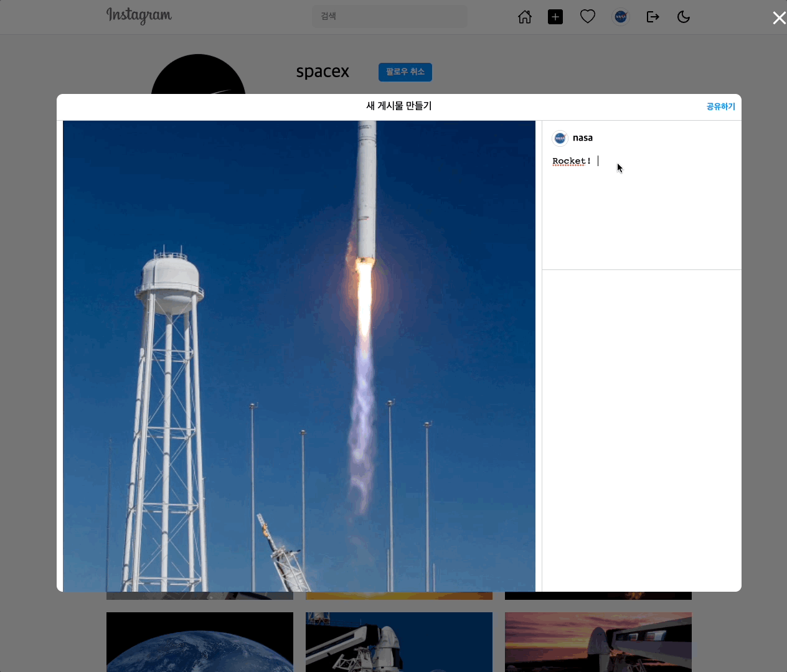This screenshot has height=672, width=787.
Task: Close the new post dialog with X
Action: coord(779,18)
